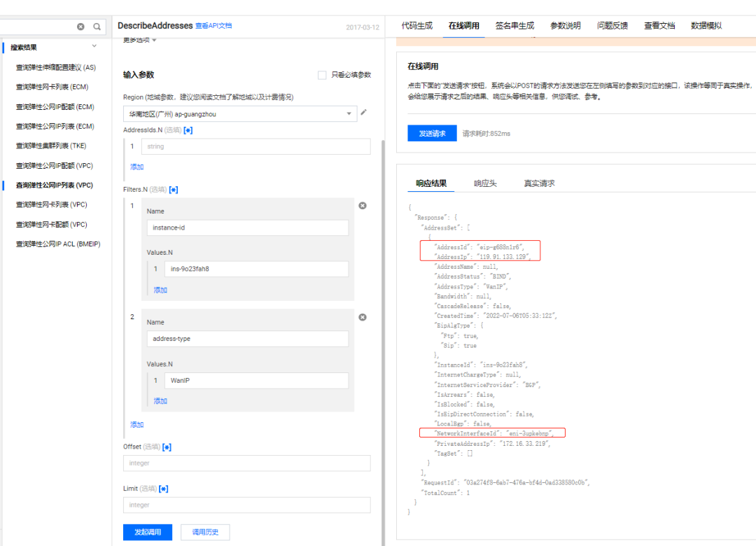Click the [*] hint icon beside Limit
The height and width of the screenshot is (546, 756).
(163, 489)
